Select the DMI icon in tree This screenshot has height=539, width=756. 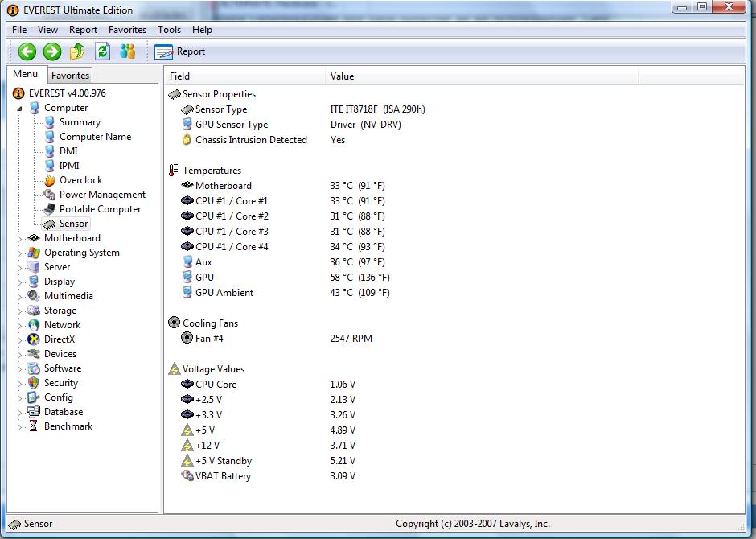point(50,151)
